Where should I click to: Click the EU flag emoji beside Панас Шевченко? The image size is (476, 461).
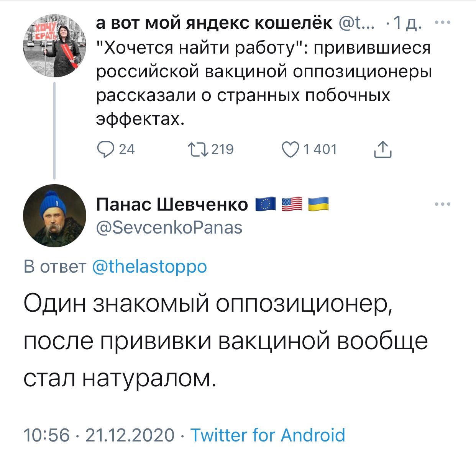265,204
